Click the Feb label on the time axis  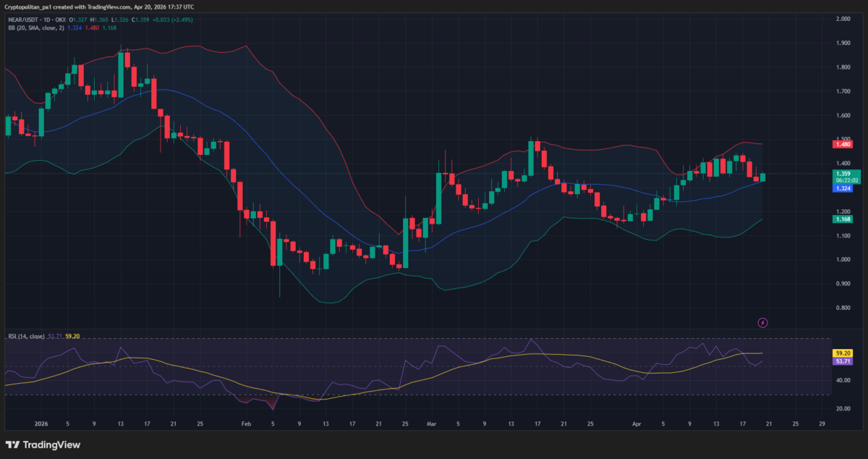coord(245,424)
